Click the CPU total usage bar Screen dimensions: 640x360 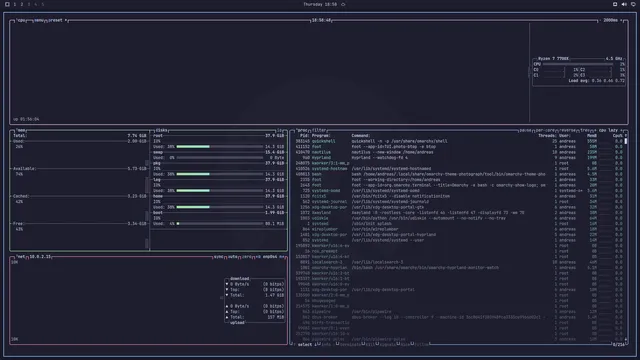coord(578,64)
